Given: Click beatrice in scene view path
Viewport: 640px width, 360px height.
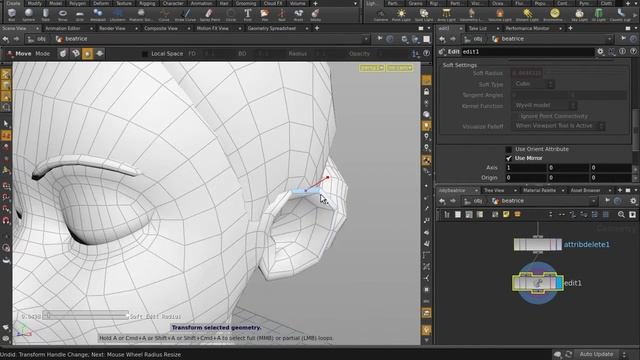Looking at the screenshot, I should coord(76,39).
